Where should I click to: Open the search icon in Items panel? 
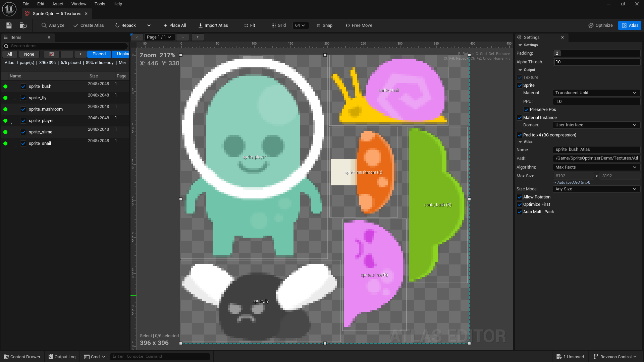[6, 46]
